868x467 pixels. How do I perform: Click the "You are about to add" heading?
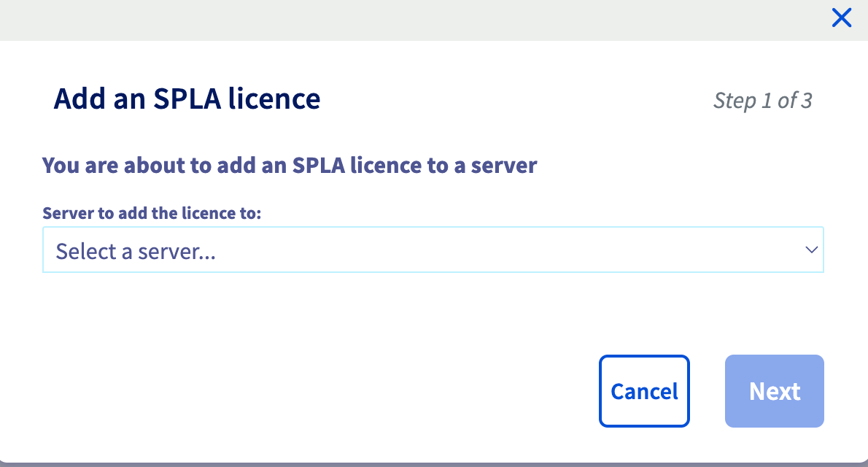click(289, 166)
